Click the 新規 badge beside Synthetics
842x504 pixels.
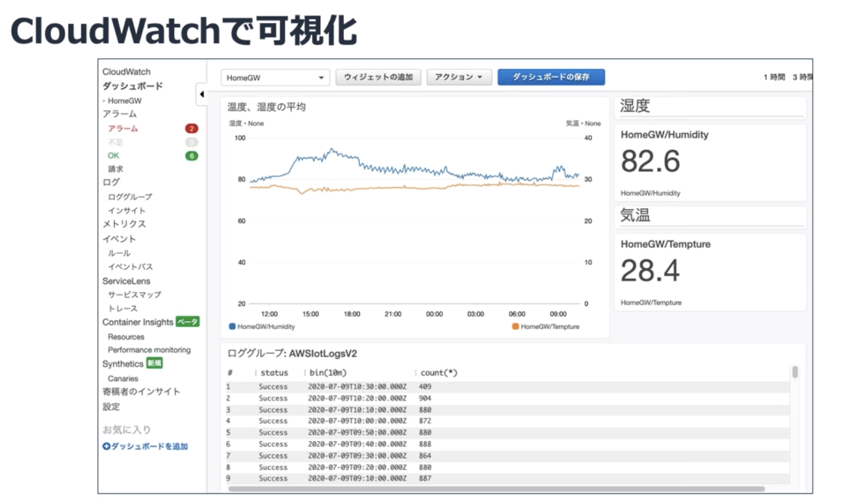click(x=154, y=363)
